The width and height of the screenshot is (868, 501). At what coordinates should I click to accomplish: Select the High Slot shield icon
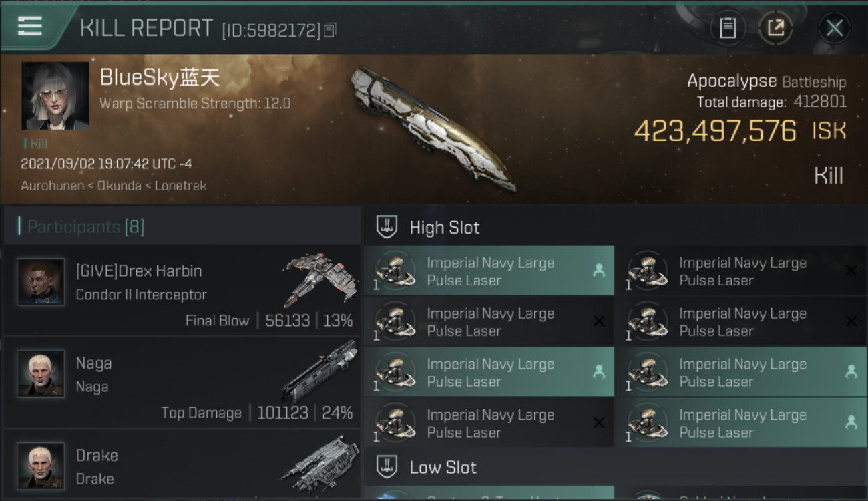click(387, 227)
